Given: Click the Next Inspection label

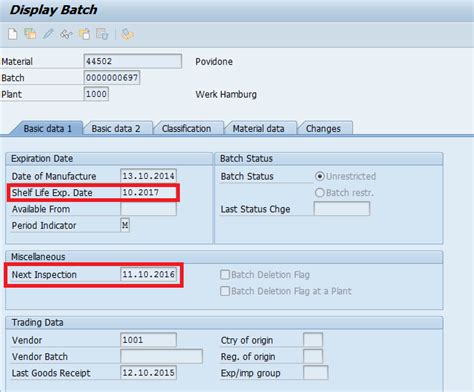Looking at the screenshot, I should (x=44, y=275).
